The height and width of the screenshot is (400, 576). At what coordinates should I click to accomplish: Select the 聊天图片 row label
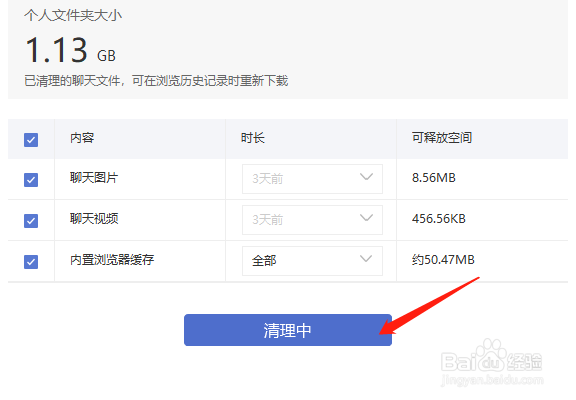click(94, 178)
